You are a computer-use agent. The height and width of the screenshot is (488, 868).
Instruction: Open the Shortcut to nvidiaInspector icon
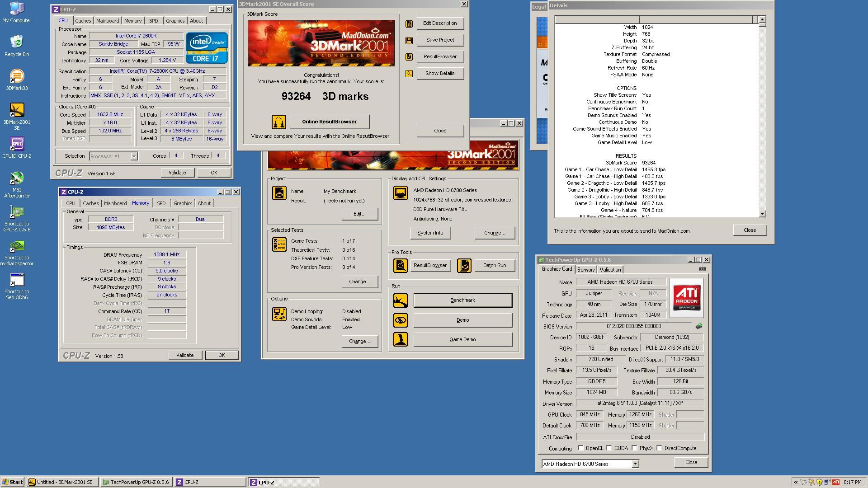click(17, 252)
